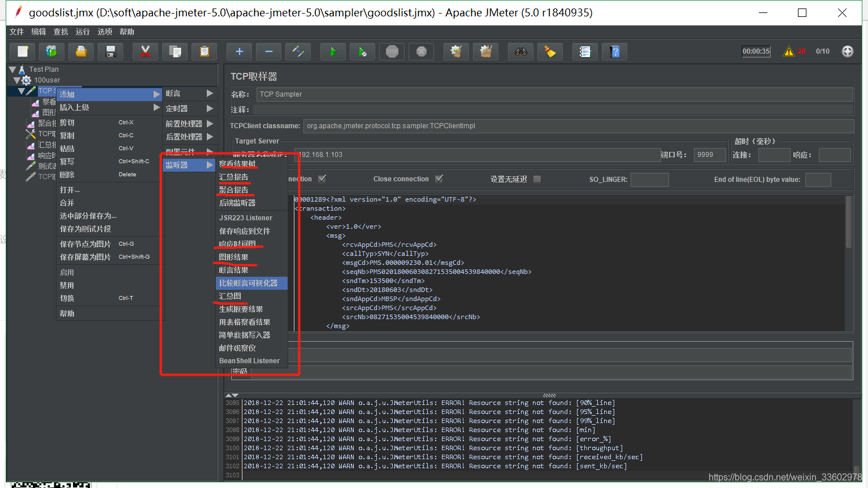Click the Paste clipboard toolbar icon

[204, 51]
